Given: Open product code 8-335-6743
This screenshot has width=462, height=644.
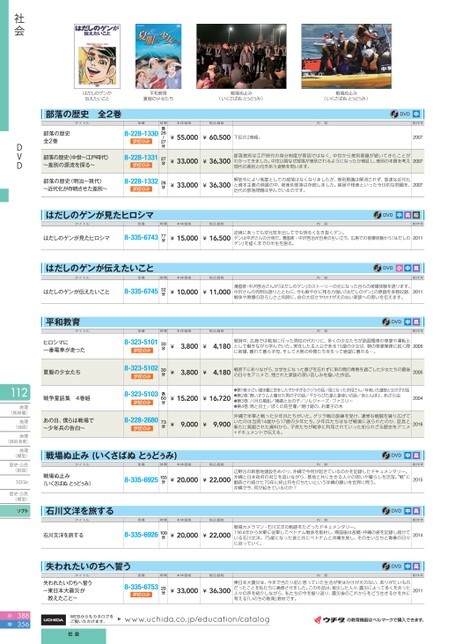Looking at the screenshot, I should (141, 237).
